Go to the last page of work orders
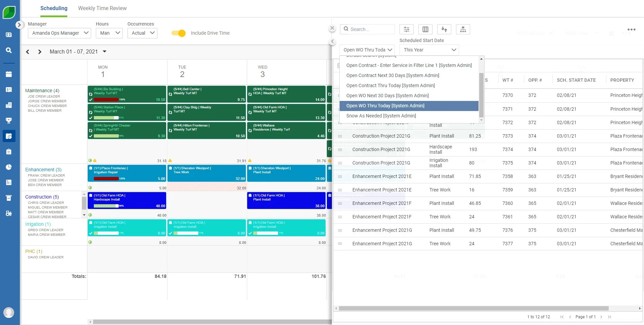The width and height of the screenshot is (644, 325). tap(609, 317)
